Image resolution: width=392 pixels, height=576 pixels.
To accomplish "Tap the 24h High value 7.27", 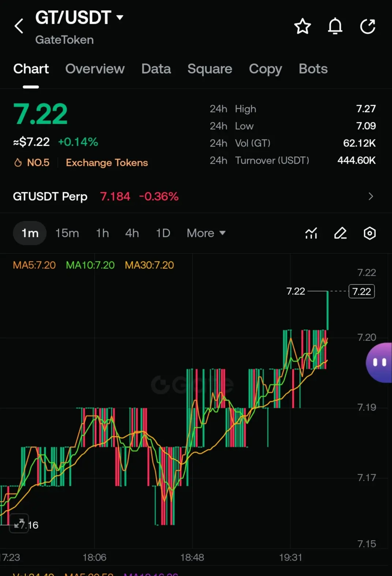I will [366, 109].
